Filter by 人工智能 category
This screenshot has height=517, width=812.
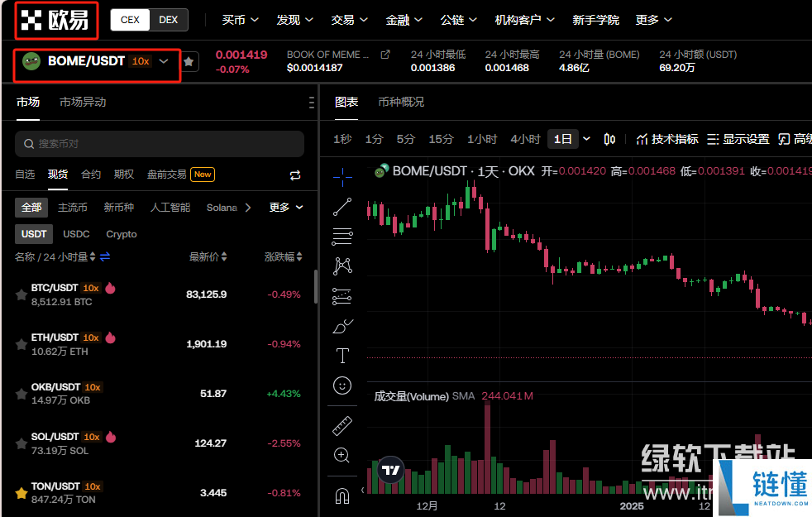170,208
